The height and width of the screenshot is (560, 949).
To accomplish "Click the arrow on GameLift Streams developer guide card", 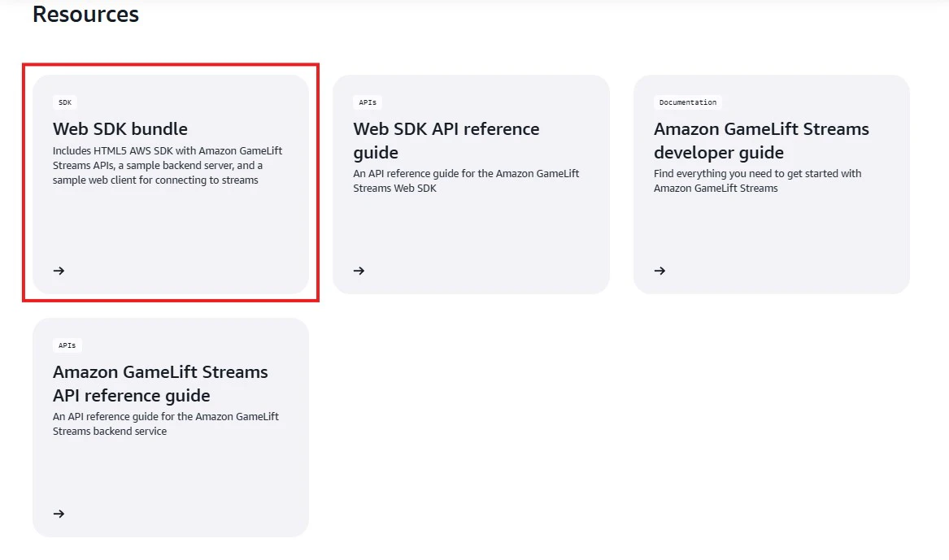I will [660, 271].
